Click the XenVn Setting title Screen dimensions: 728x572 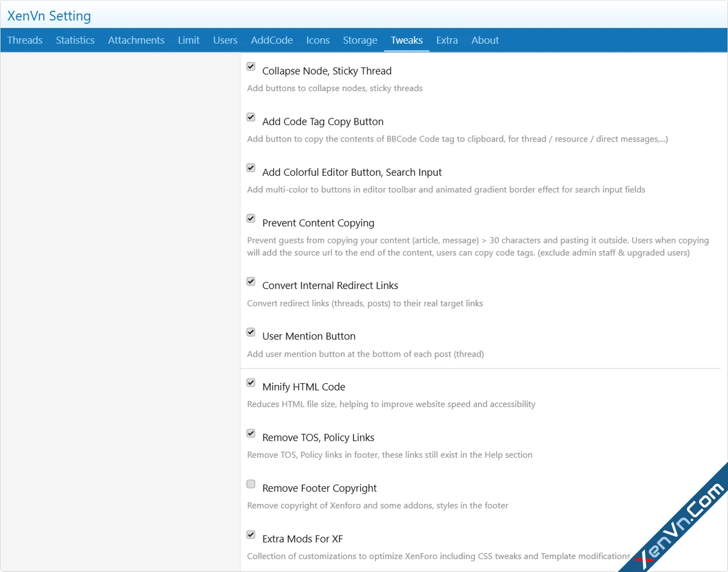(x=49, y=16)
